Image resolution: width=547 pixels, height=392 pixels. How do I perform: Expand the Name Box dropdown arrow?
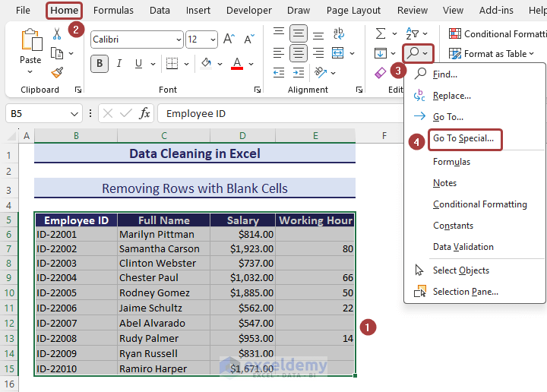tap(74, 114)
